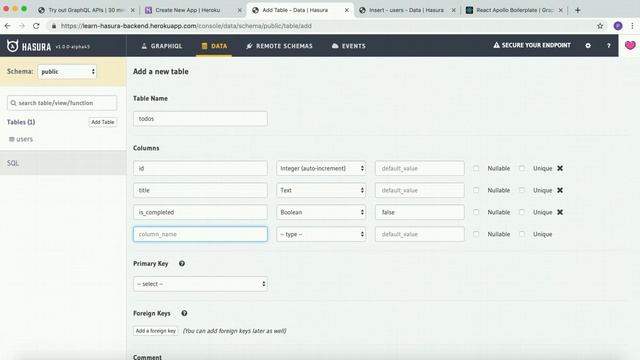This screenshot has width=640, height=360.
Task: Click the Add Table button
Action: pos(103,122)
